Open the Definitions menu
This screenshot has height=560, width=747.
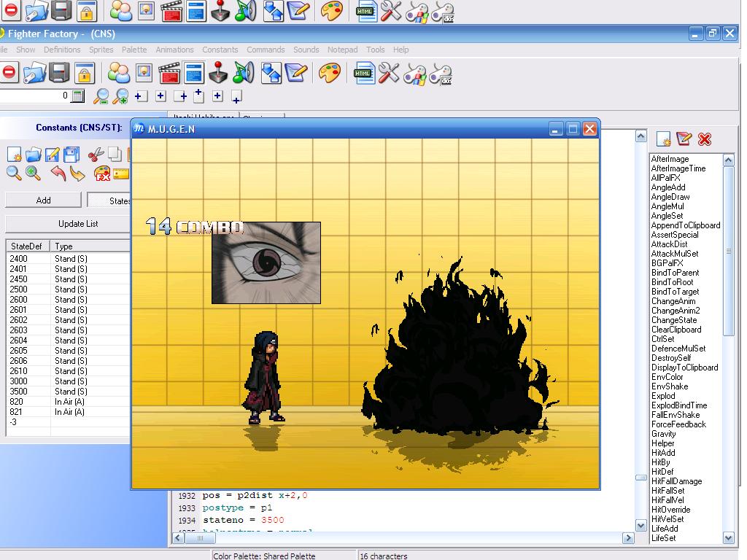coord(62,50)
